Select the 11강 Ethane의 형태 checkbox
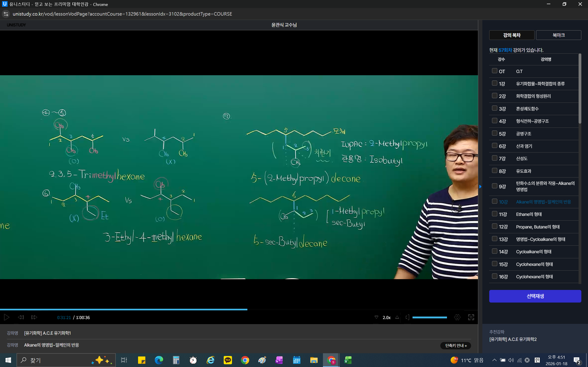 tap(495, 214)
